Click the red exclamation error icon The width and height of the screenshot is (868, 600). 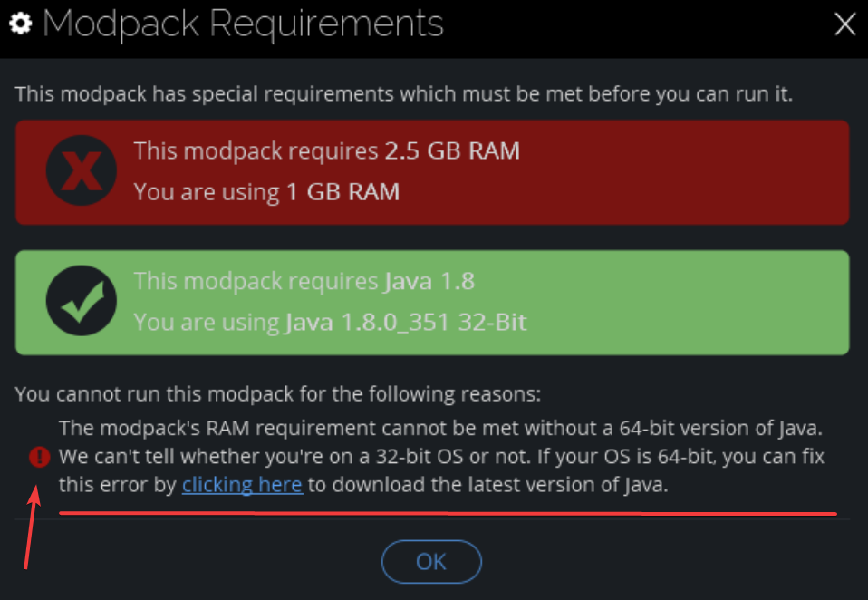38,456
